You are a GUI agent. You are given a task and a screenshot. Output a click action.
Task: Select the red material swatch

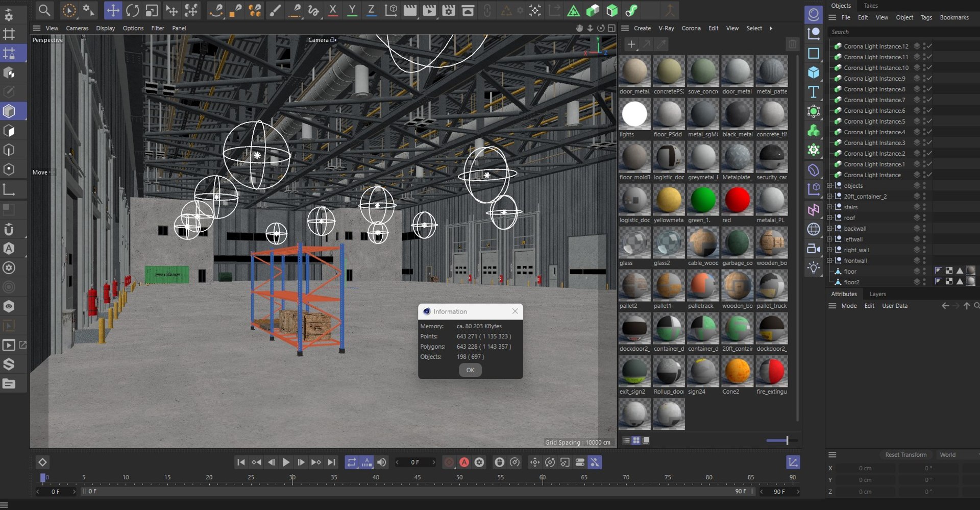click(x=737, y=200)
